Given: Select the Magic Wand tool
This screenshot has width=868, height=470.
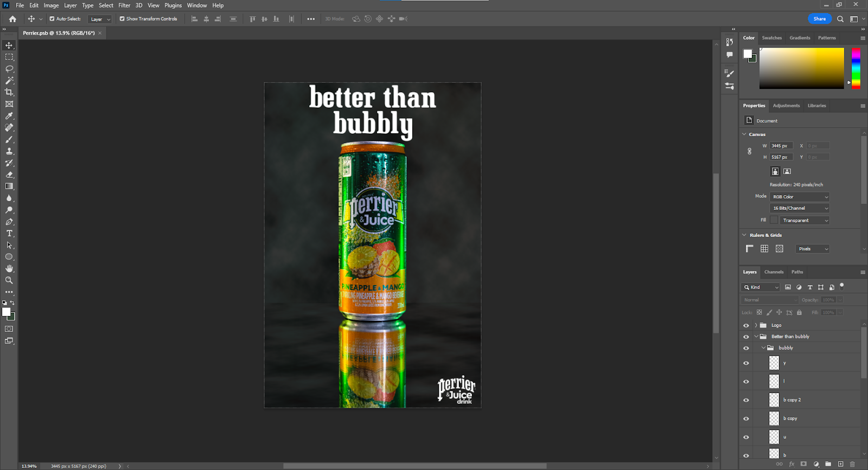Looking at the screenshot, I should click(x=9, y=80).
